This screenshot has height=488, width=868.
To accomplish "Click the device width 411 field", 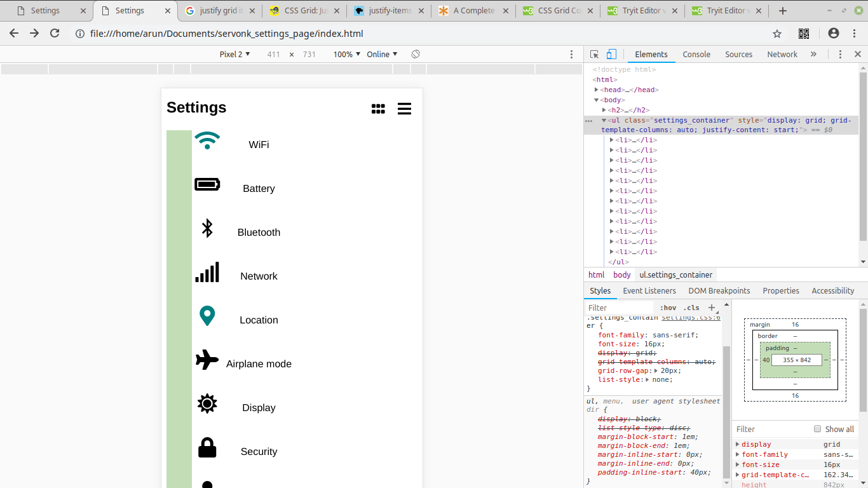I will pyautogui.click(x=273, y=55).
